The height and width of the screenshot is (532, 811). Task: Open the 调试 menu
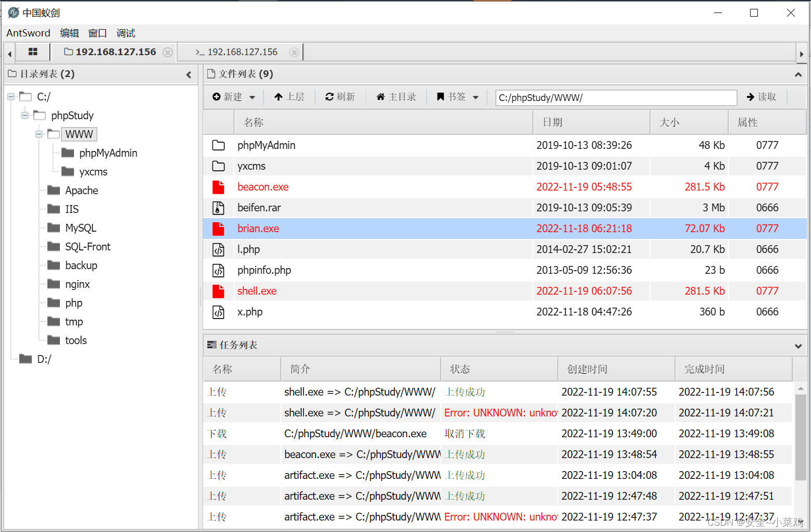[x=126, y=33]
